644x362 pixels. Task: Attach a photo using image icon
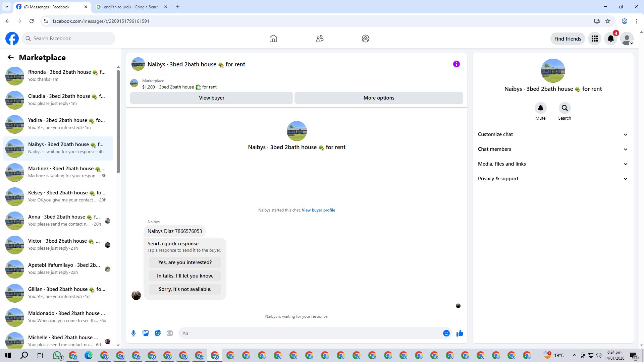coord(146,333)
